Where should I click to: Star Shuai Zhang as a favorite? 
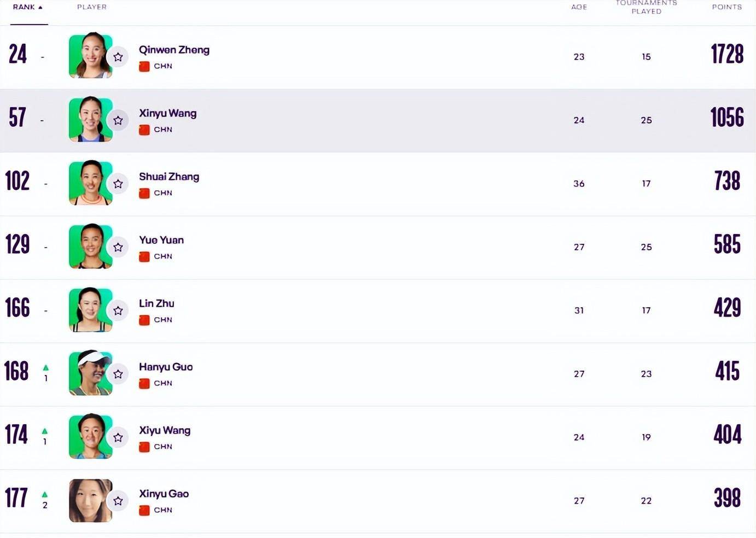(x=118, y=184)
